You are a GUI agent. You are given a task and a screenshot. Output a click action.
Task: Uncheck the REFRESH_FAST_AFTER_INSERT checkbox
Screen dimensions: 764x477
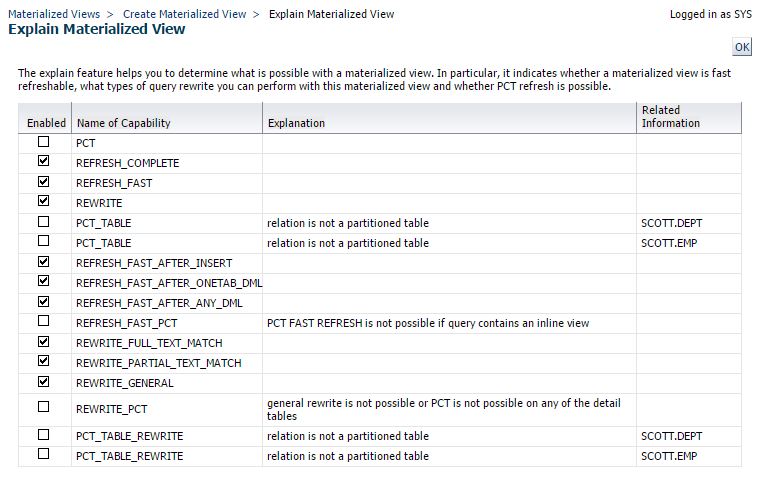pyautogui.click(x=43, y=262)
